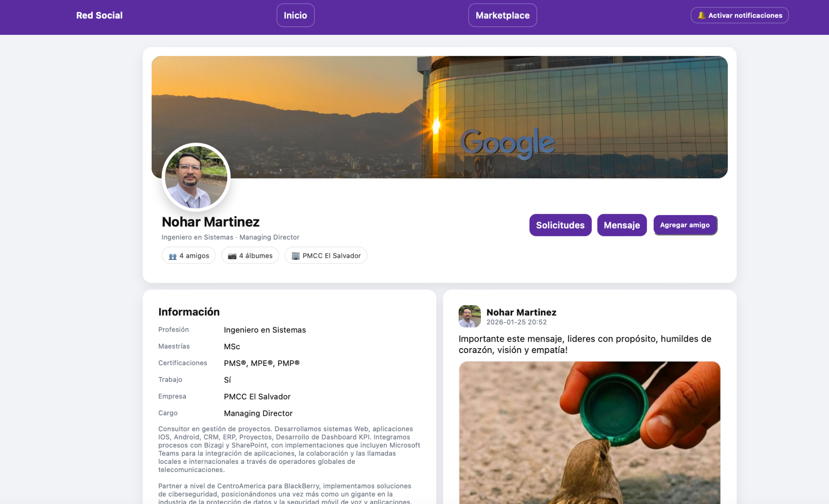Click the post author's small avatar

tap(470, 316)
